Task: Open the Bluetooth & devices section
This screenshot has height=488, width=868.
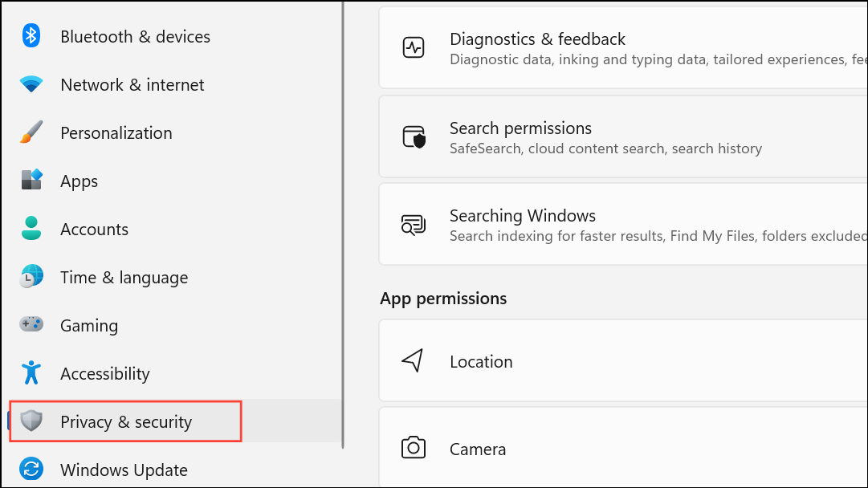Action: (x=135, y=37)
